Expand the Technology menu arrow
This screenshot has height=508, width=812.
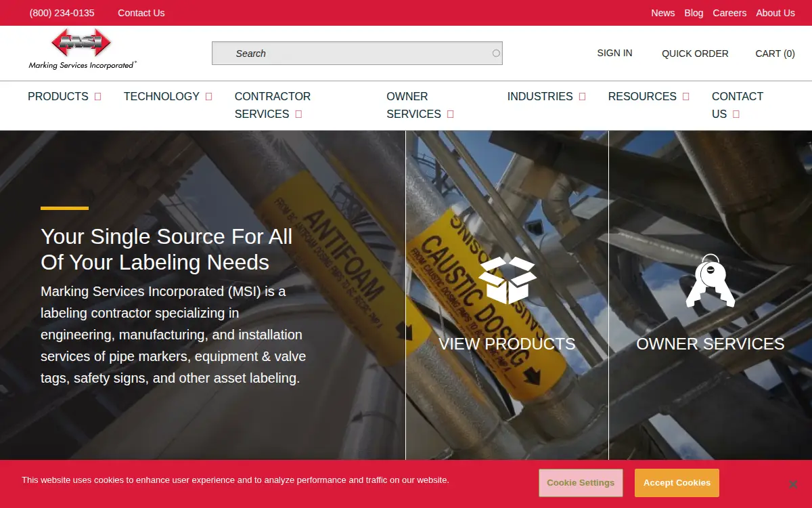pyautogui.click(x=208, y=97)
